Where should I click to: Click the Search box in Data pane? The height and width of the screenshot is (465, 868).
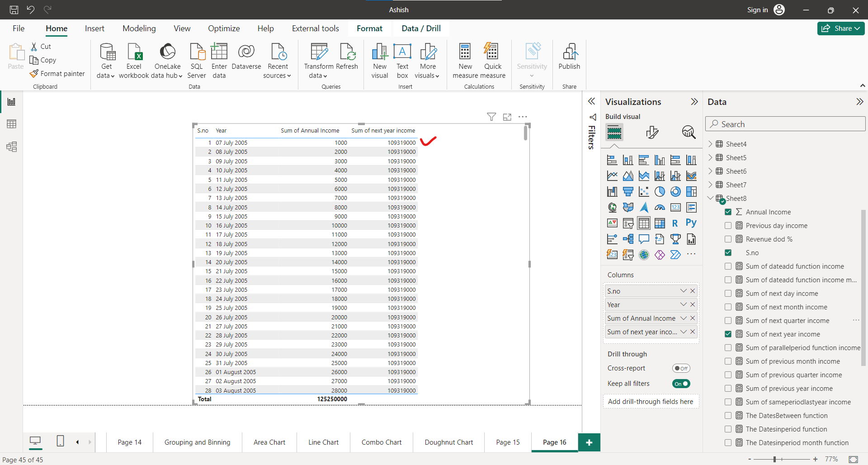pos(785,124)
